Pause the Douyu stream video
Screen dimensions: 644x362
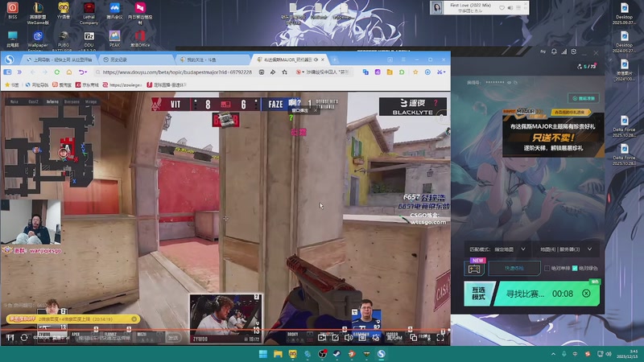pyautogui.click(x=10, y=337)
